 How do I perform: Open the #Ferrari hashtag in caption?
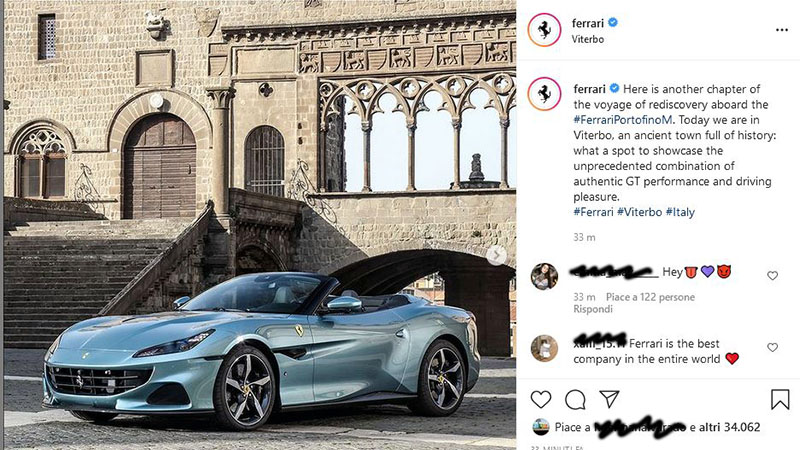pyautogui.click(x=593, y=212)
